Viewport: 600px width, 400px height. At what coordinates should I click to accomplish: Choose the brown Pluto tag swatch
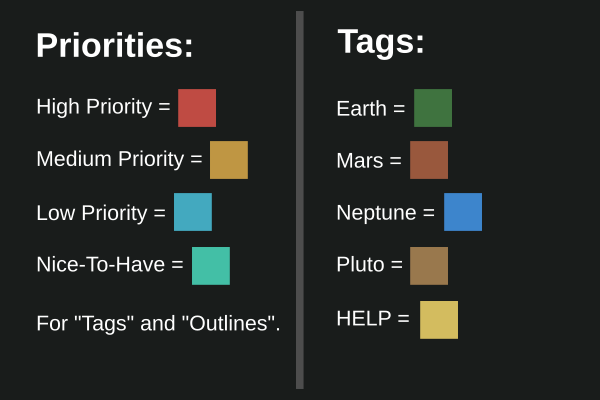pos(429,266)
